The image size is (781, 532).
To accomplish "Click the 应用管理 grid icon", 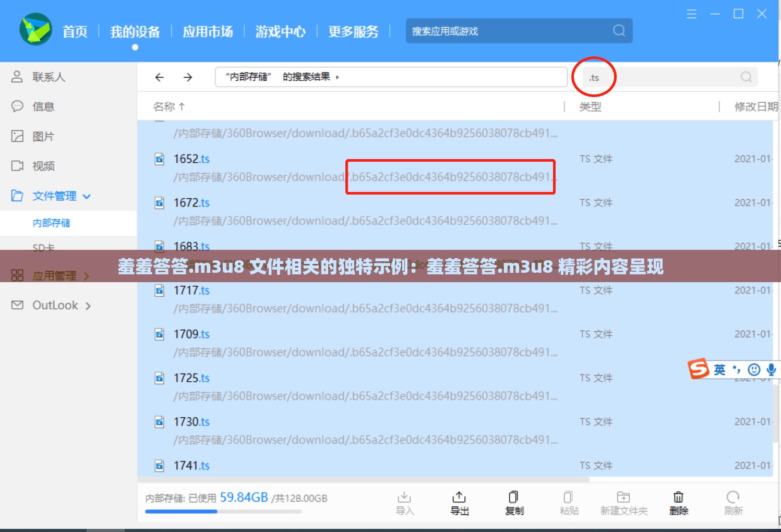I will click(x=17, y=275).
